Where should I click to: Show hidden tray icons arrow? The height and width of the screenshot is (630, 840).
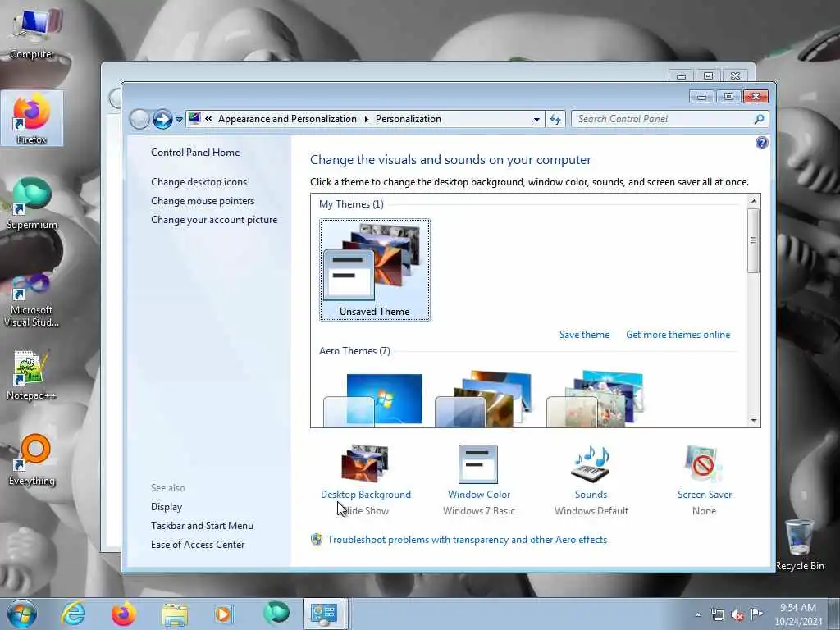click(x=697, y=615)
